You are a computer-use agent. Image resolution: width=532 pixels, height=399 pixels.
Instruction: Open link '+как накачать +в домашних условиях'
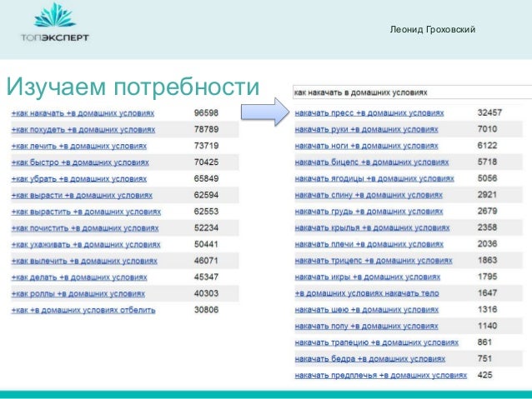click(x=83, y=113)
